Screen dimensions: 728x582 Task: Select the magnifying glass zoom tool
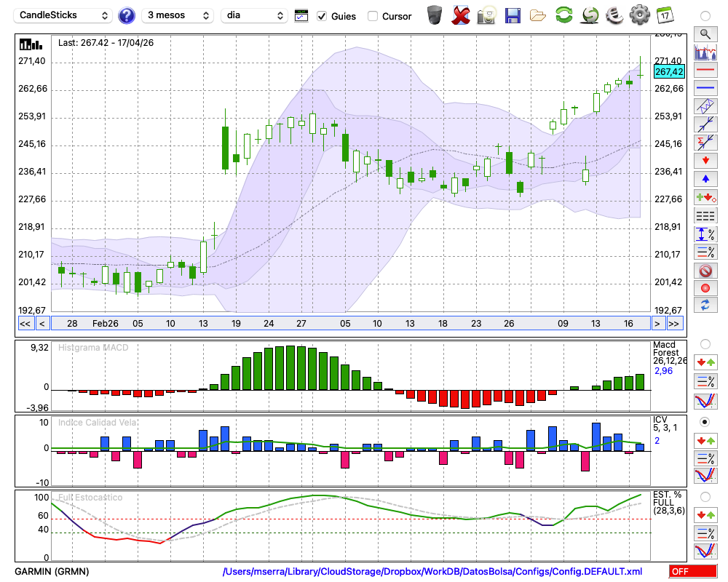pyautogui.click(x=705, y=34)
